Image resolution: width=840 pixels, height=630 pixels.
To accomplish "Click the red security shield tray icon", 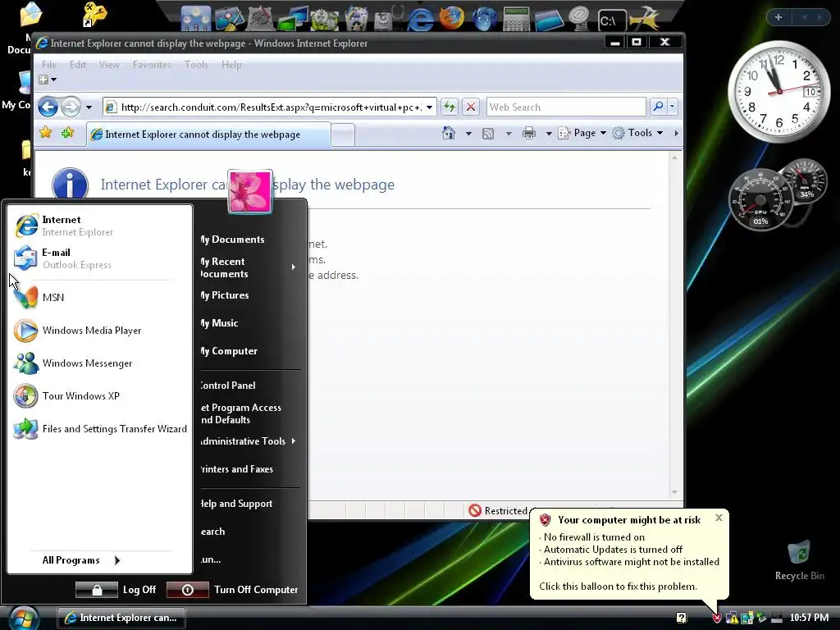I will (x=717, y=618).
